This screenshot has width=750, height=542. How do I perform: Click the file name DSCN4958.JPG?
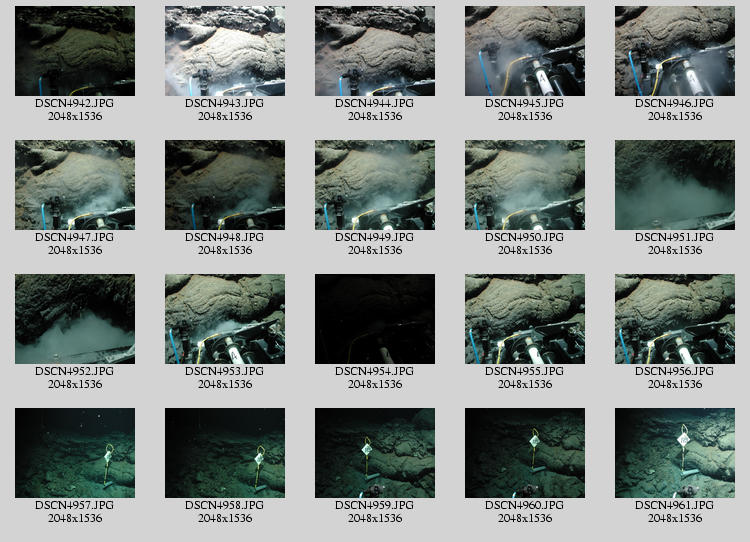[225, 505]
